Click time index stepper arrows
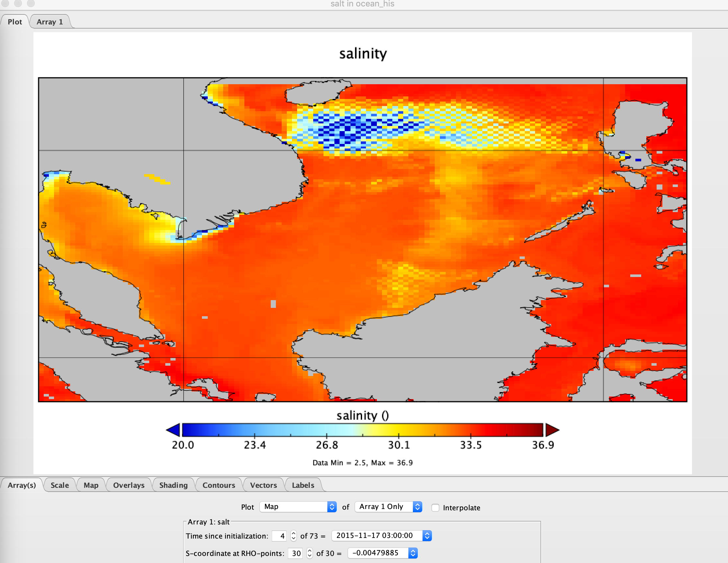 point(293,536)
